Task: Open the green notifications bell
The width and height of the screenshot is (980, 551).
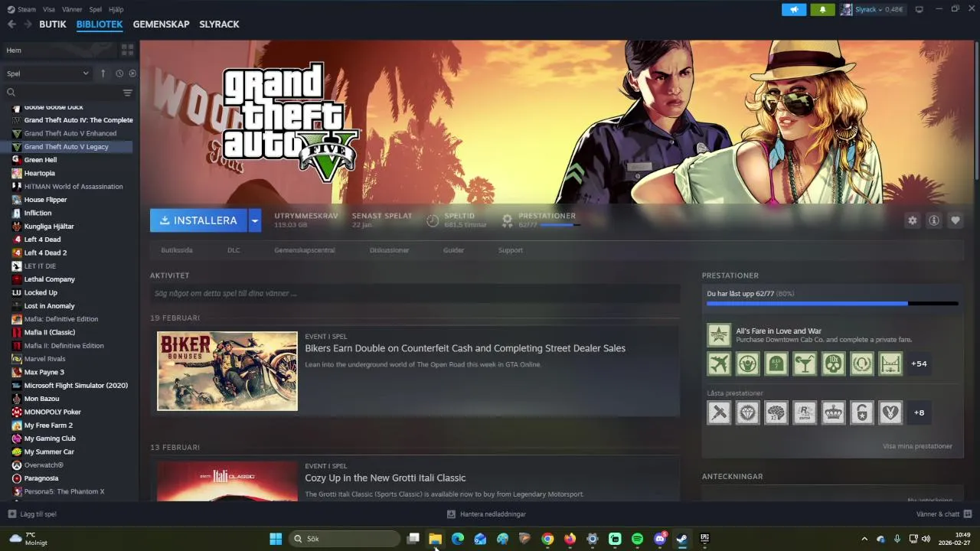Action: [x=823, y=9]
